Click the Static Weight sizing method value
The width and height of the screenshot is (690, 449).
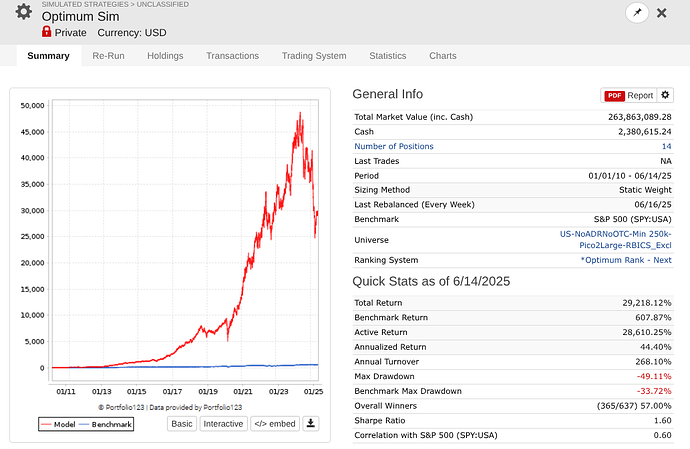pos(645,190)
